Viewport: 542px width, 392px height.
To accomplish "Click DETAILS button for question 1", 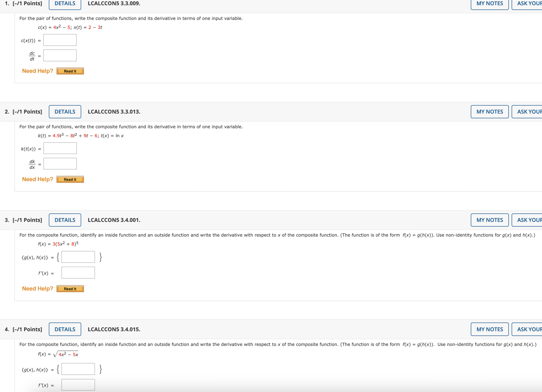I will pyautogui.click(x=65, y=4).
